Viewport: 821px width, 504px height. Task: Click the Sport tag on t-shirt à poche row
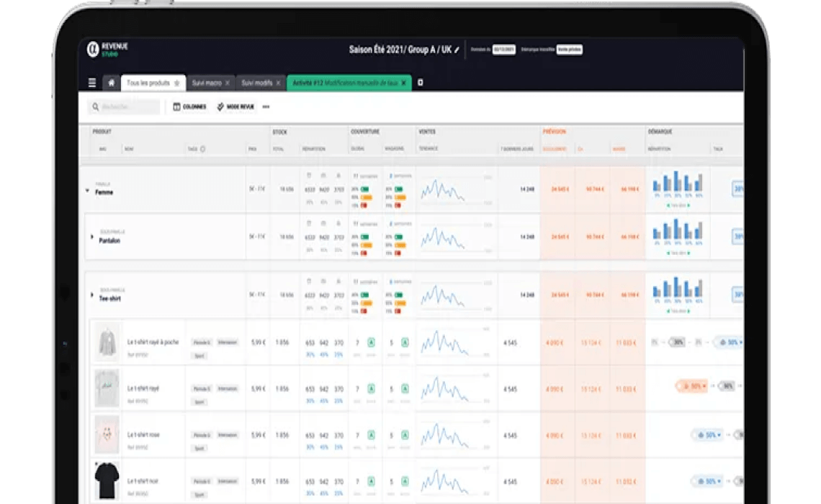(199, 356)
